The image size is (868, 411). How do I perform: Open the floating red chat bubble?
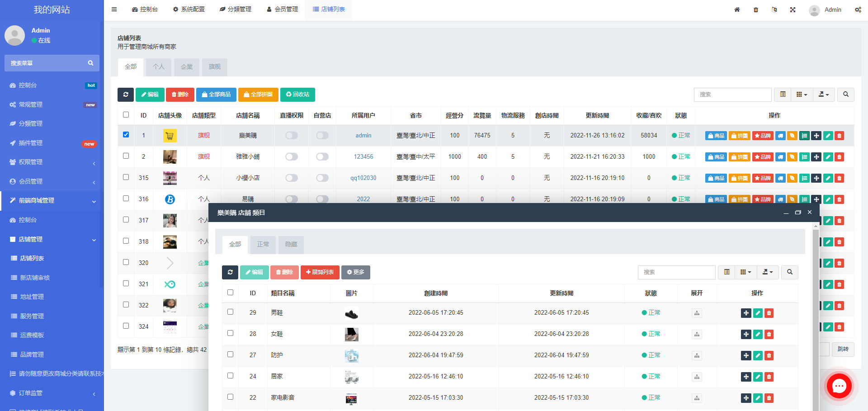839,386
